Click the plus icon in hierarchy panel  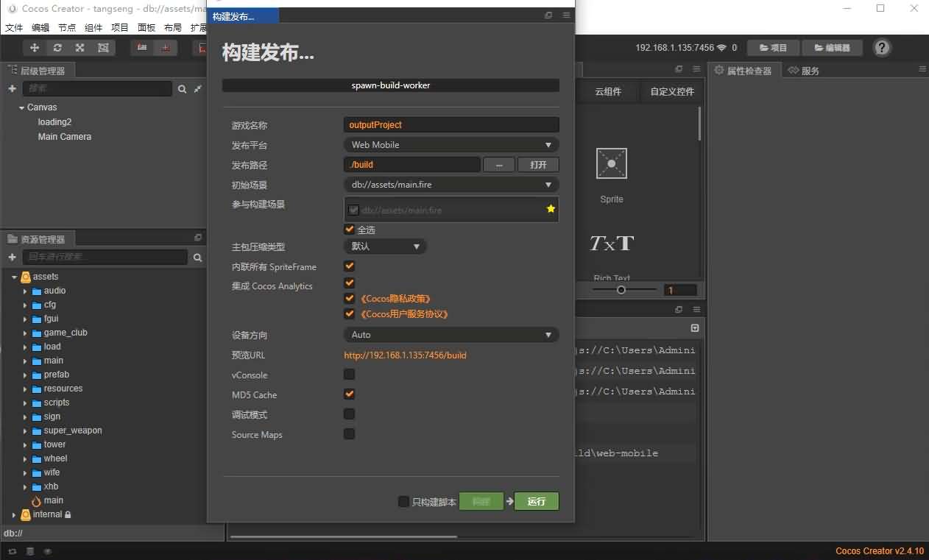(x=12, y=89)
